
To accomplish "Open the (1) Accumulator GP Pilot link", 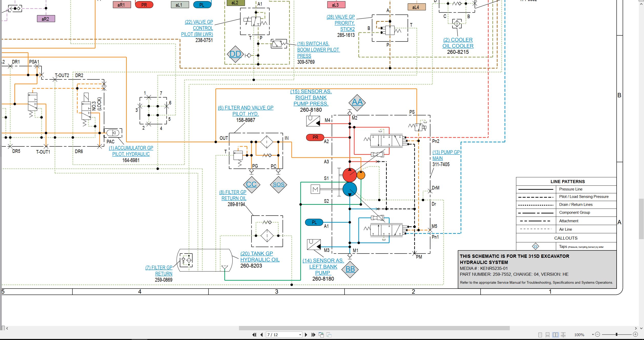I will click(x=131, y=151).
